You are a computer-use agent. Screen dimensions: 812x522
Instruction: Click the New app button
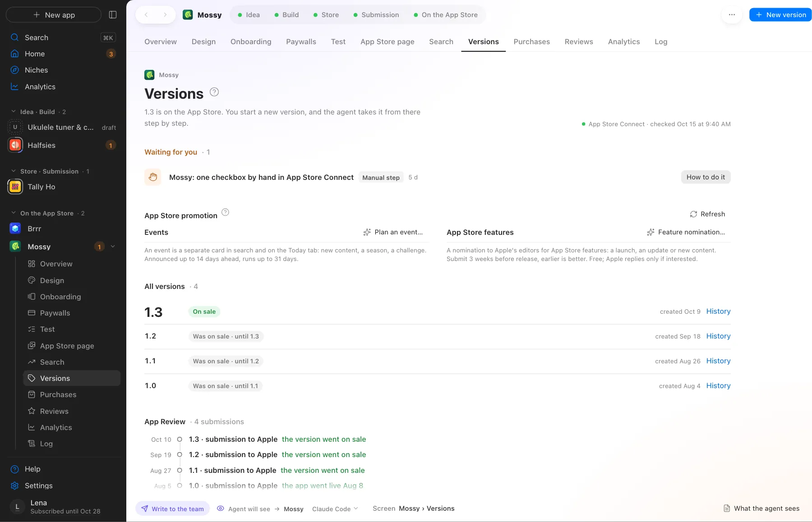[54, 15]
